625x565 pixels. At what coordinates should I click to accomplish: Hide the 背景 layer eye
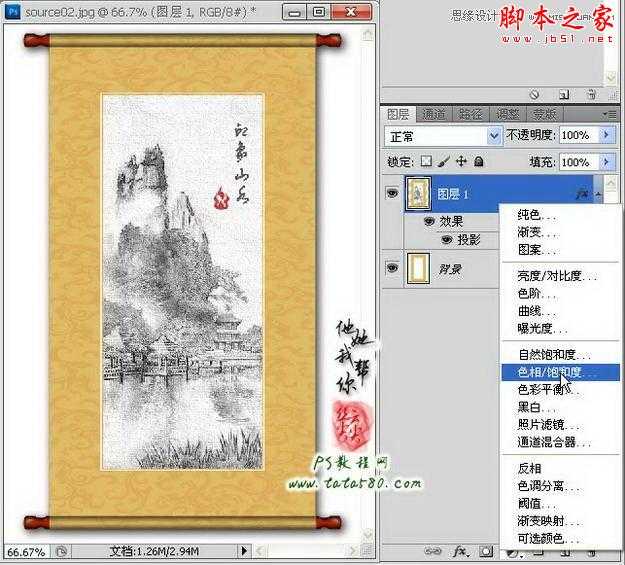[392, 268]
